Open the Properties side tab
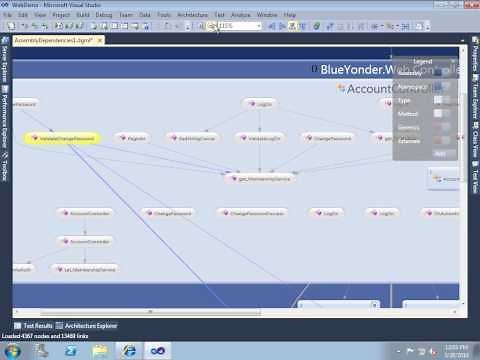 [x=475, y=53]
